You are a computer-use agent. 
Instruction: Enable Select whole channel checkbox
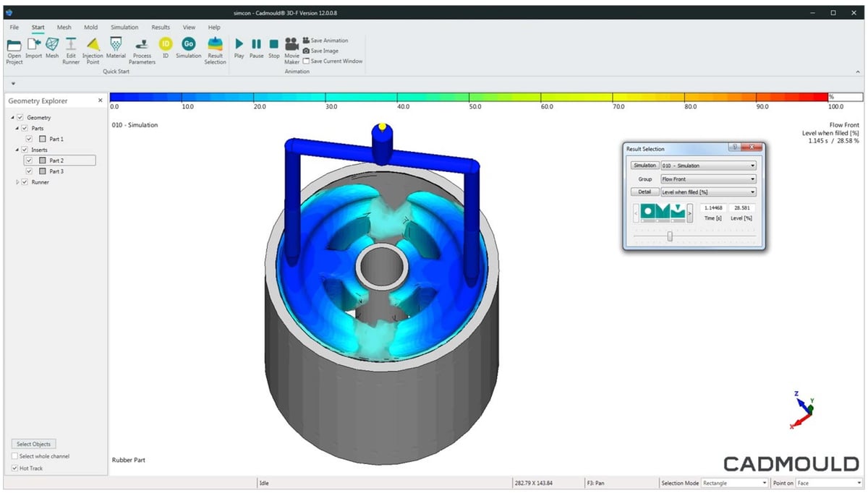(x=15, y=456)
